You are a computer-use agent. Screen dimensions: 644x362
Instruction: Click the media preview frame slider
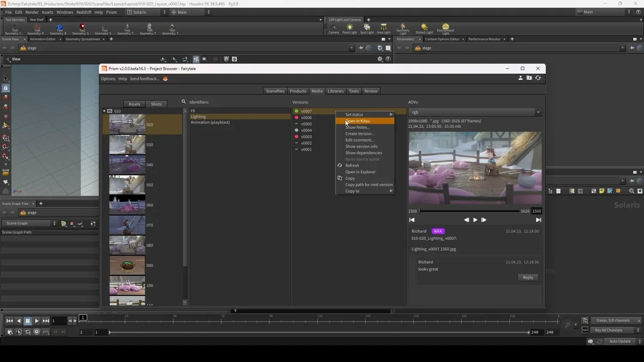pos(470,211)
